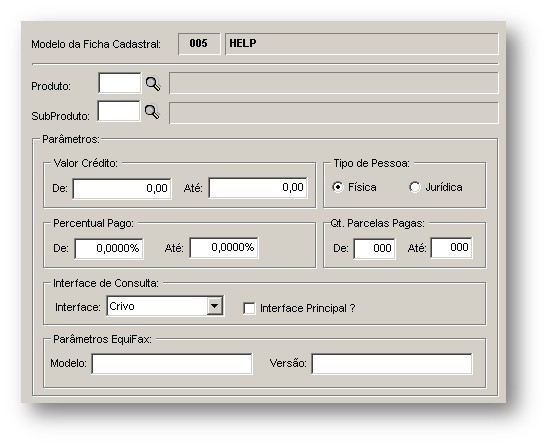548x445 pixels.
Task: Focus the Produto code input box
Action: point(120,83)
